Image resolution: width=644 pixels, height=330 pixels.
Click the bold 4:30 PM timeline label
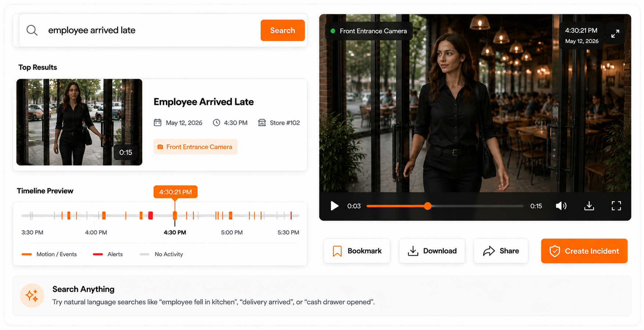(175, 232)
